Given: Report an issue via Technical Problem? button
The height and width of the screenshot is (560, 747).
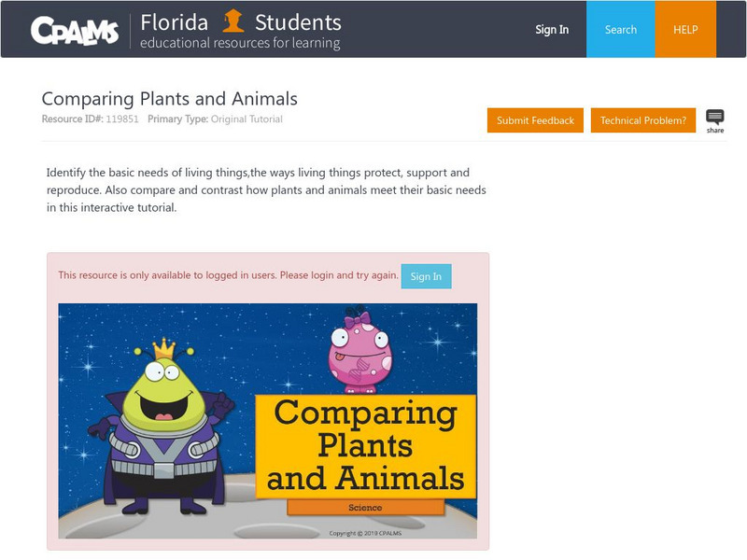Looking at the screenshot, I should [x=643, y=120].
